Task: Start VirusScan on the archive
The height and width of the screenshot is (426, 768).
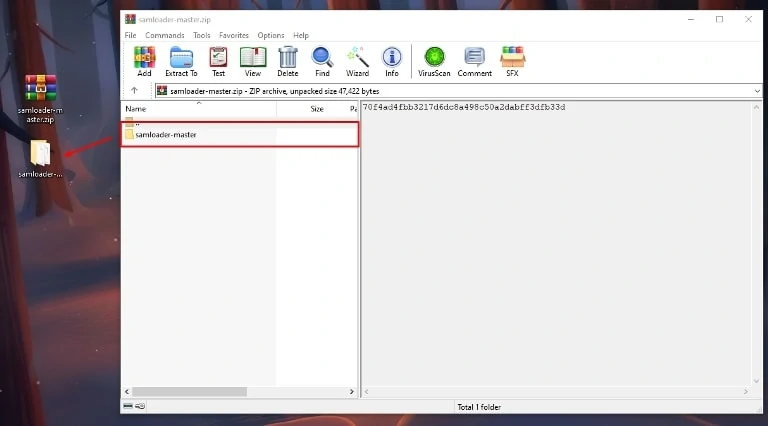Action: [434, 61]
